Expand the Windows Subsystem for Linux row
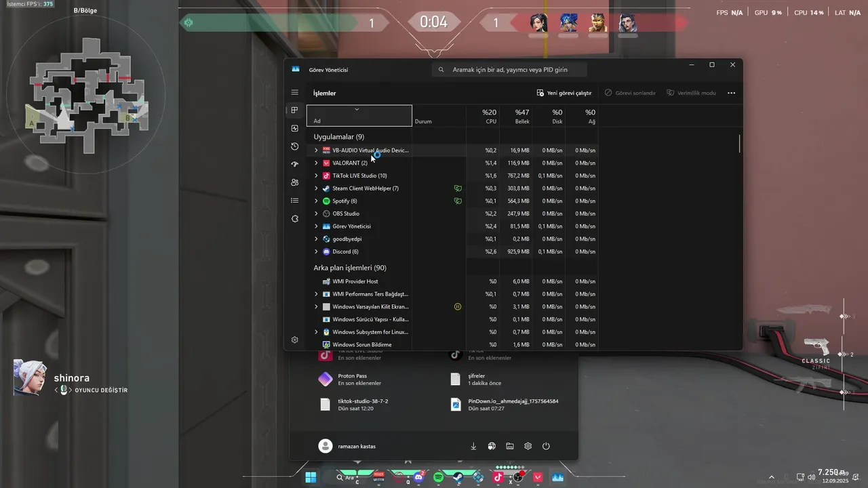This screenshot has height=488, width=868. pyautogui.click(x=316, y=332)
